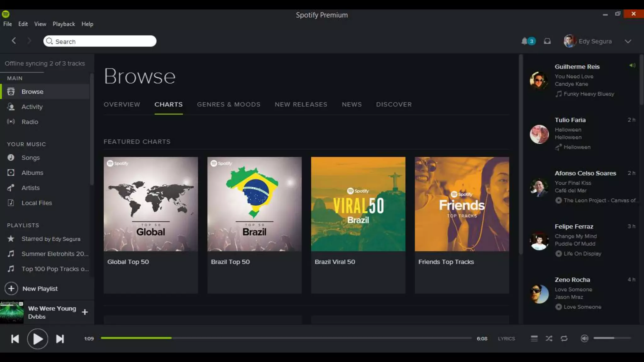Open the Brazil Viral 50 chart thumbnail

(358, 204)
